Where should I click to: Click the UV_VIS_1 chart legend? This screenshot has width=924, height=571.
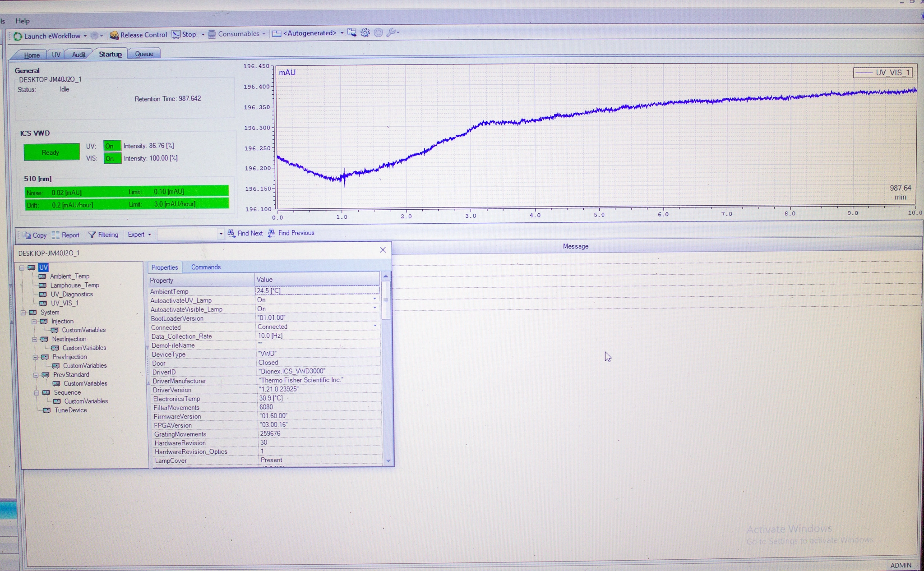883,73
